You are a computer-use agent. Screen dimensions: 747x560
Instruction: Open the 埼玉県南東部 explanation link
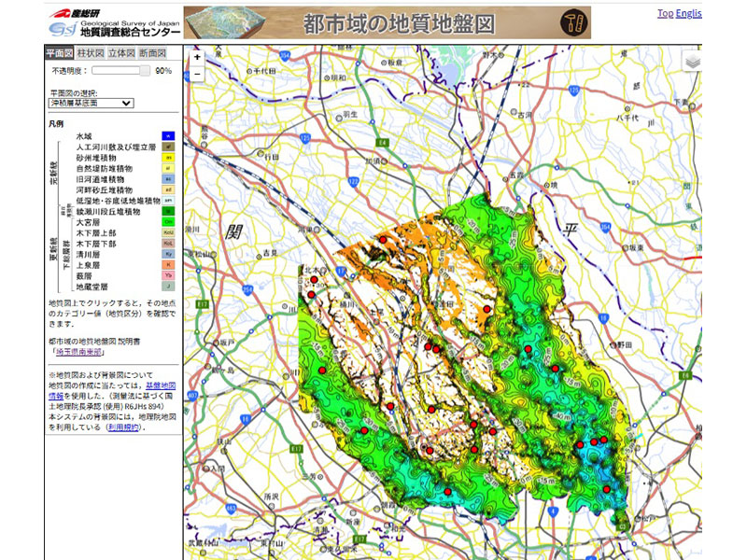[x=78, y=353]
